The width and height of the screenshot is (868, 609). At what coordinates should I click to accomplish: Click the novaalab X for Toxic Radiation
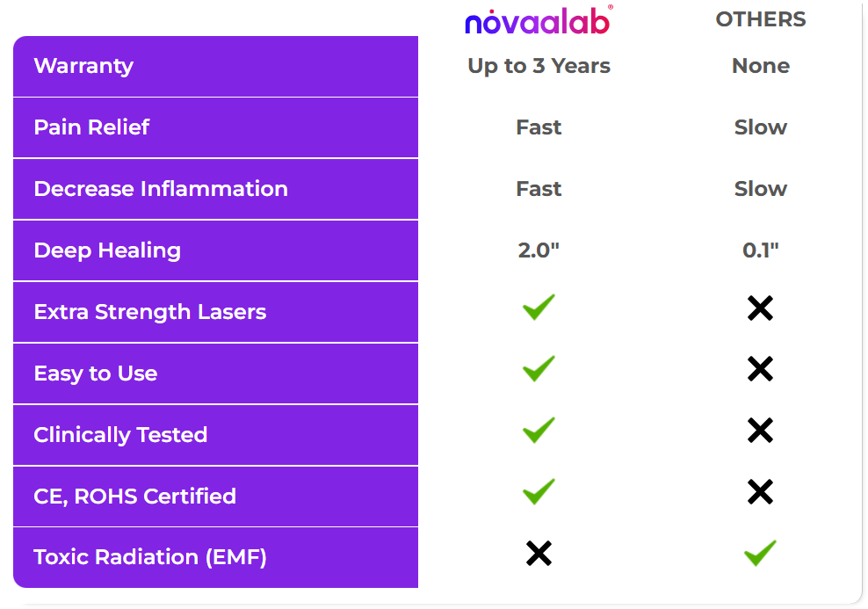tap(539, 553)
